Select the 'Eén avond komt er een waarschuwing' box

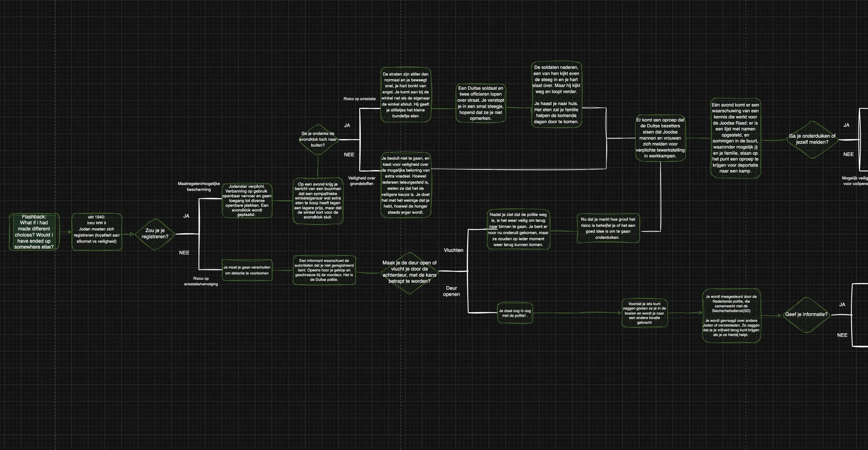[735, 138]
